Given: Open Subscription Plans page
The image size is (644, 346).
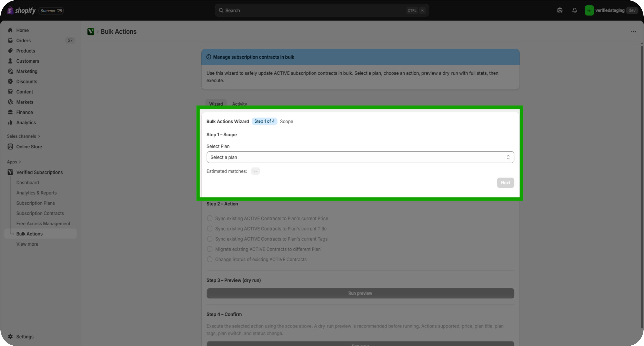Looking at the screenshot, I should (36, 203).
